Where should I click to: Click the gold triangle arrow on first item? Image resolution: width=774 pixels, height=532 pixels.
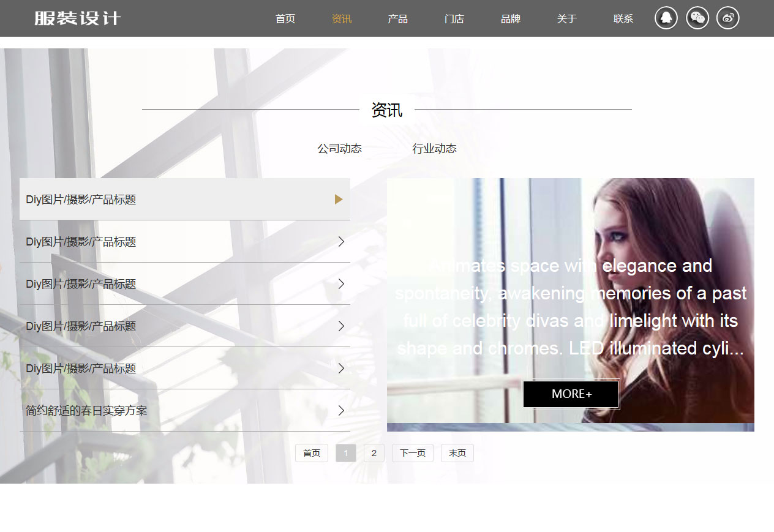click(x=339, y=199)
